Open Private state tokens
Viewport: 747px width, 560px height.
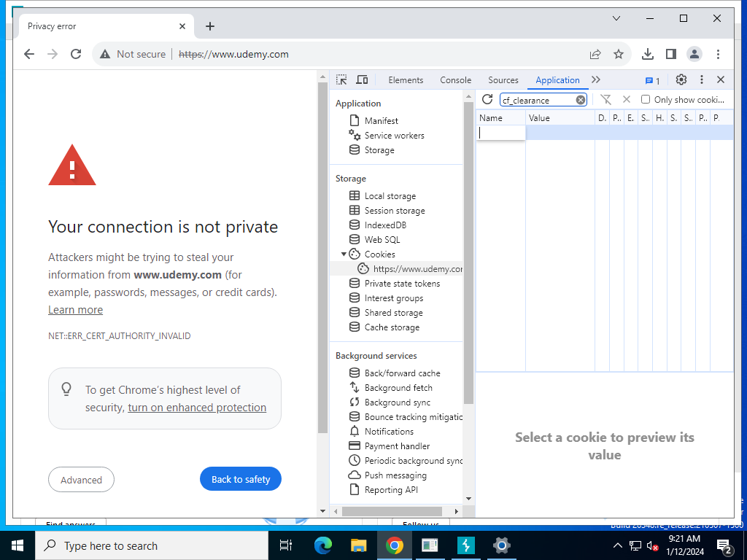click(402, 284)
